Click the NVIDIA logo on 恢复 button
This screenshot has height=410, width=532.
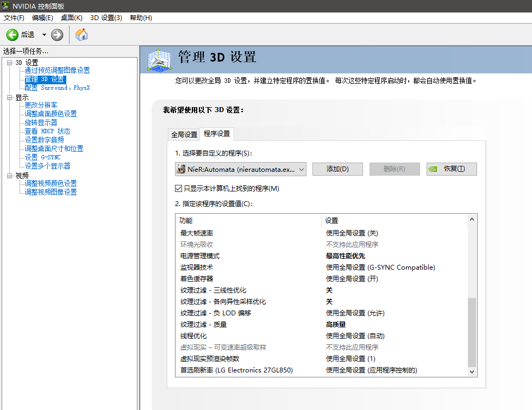coord(433,169)
